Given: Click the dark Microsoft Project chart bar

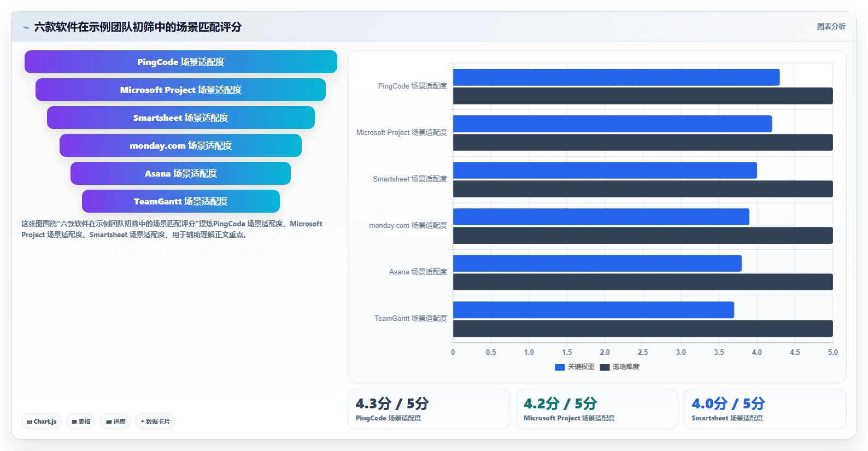Looking at the screenshot, I should pyautogui.click(x=643, y=142).
